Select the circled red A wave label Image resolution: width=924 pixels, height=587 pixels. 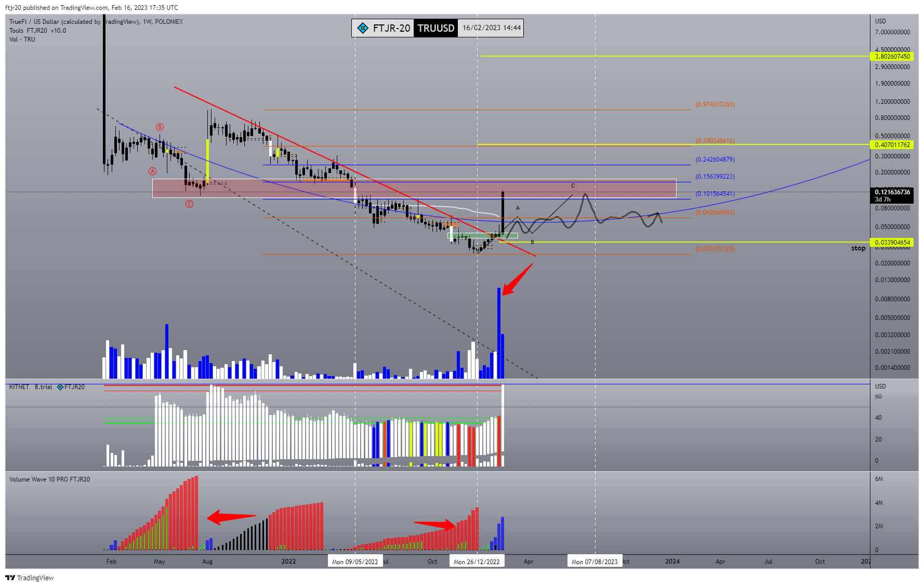click(152, 171)
